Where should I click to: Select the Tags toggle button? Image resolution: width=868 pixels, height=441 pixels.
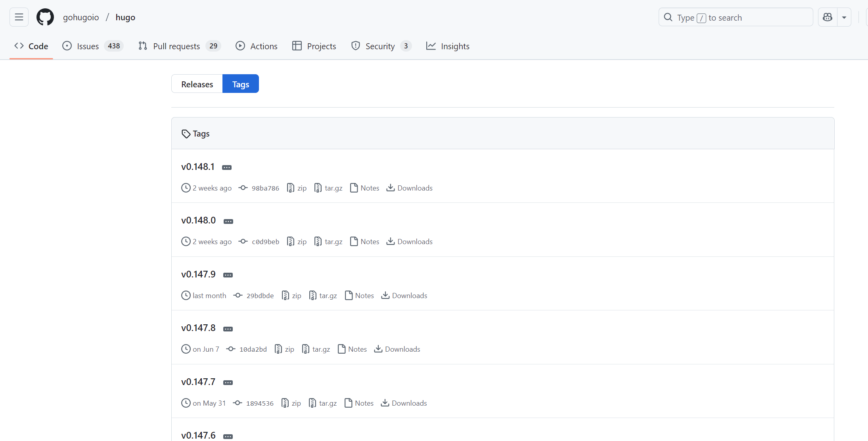tap(240, 84)
